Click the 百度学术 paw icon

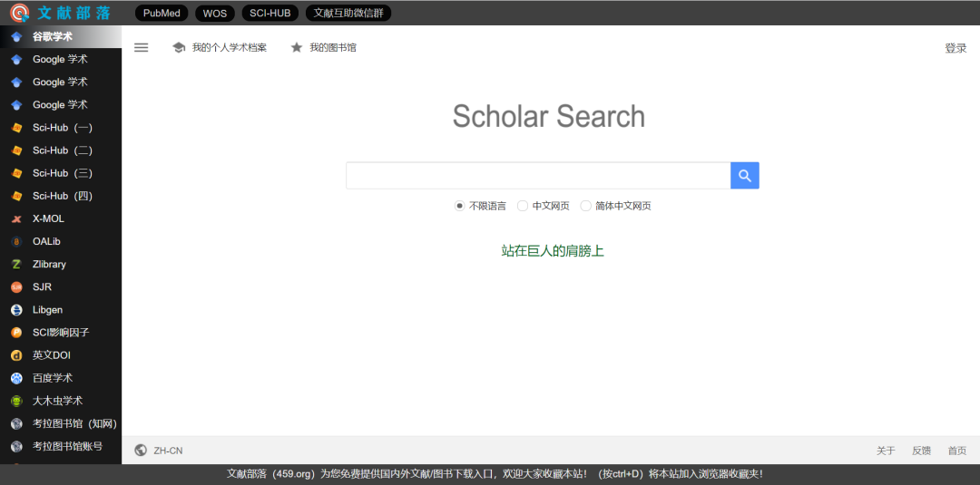(17, 378)
